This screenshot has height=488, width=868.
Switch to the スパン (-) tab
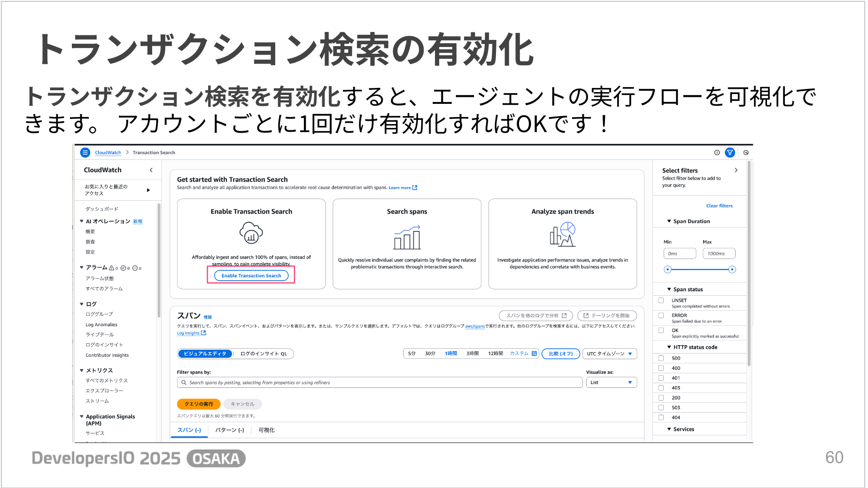(189, 430)
